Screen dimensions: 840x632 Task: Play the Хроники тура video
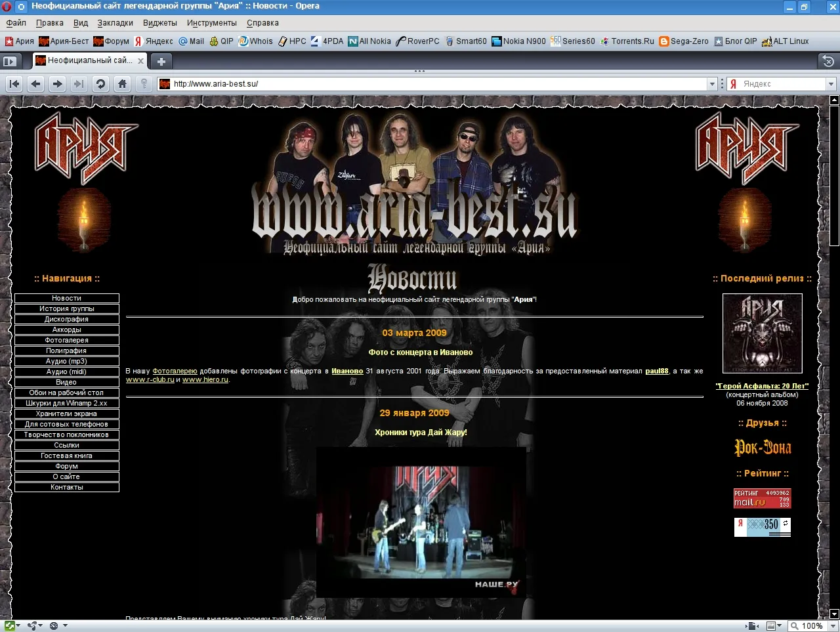(x=421, y=522)
